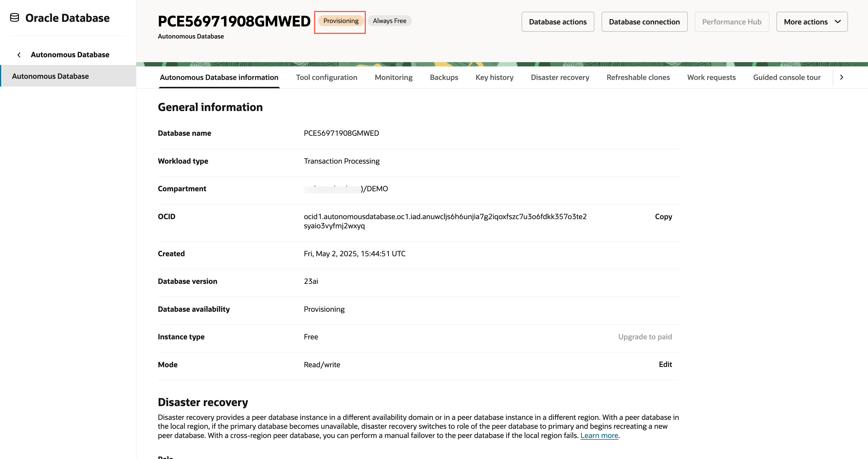
Task: Go to the Backups tab
Action: tap(444, 78)
